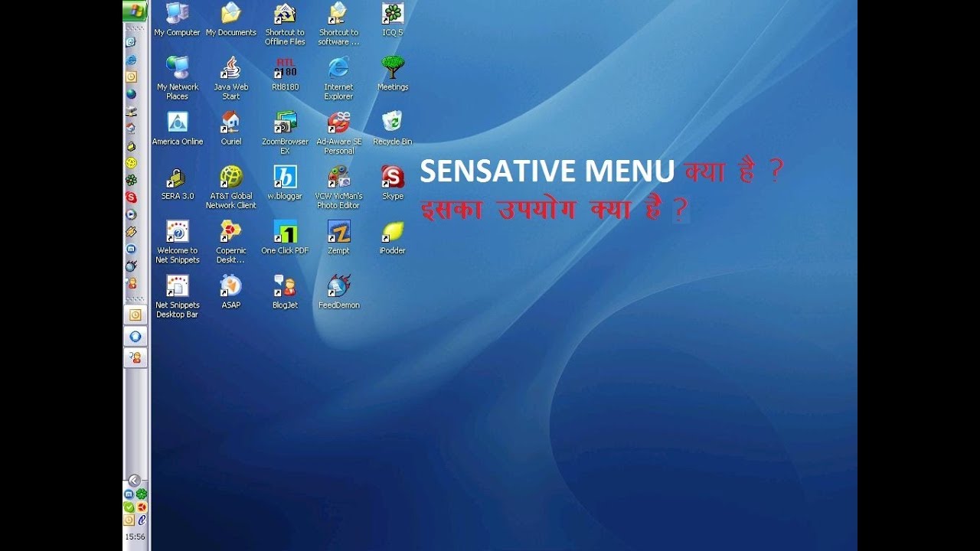The height and width of the screenshot is (551, 980).
Task: Click the yellow smiley quick launch icon
Action: pyautogui.click(x=131, y=162)
